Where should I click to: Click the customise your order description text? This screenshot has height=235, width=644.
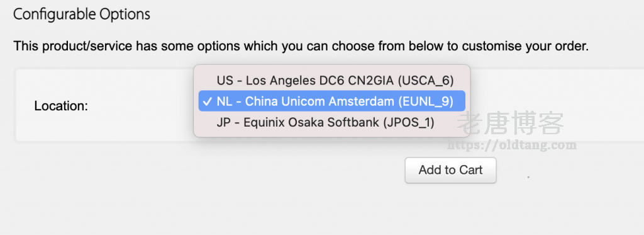[301, 46]
